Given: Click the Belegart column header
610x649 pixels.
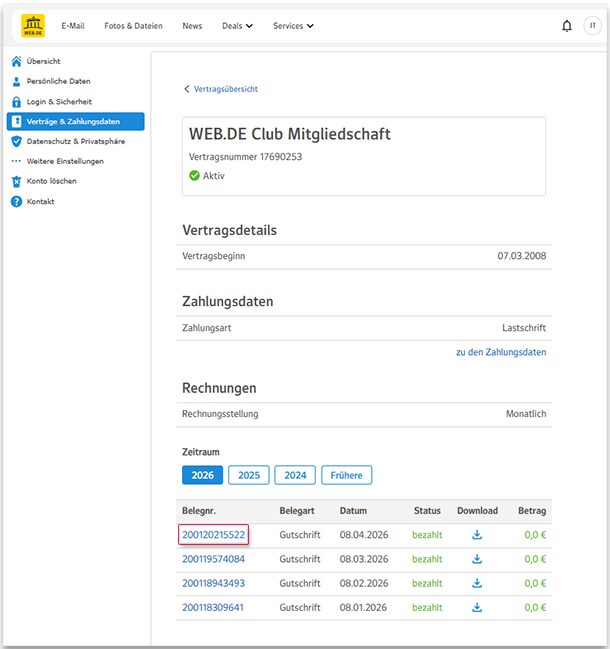Looking at the screenshot, I should (297, 511).
